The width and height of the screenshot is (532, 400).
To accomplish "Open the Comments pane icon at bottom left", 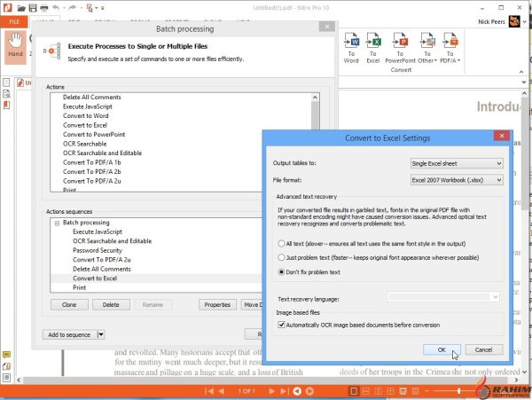I will pos(6,355).
